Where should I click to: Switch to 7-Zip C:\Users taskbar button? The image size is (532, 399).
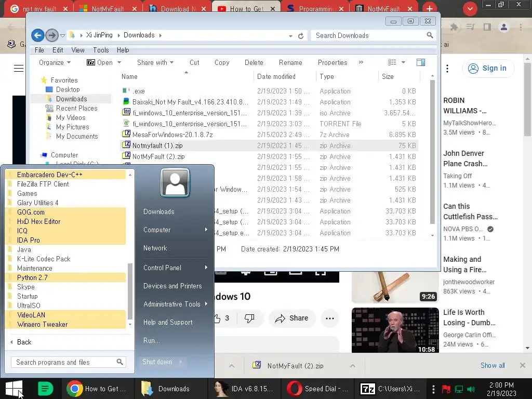(x=390, y=389)
